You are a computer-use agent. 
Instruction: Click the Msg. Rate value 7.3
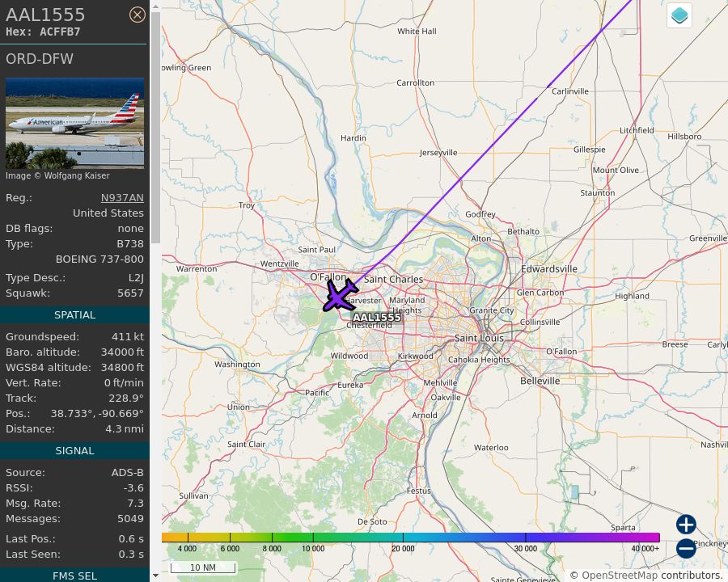click(x=136, y=503)
